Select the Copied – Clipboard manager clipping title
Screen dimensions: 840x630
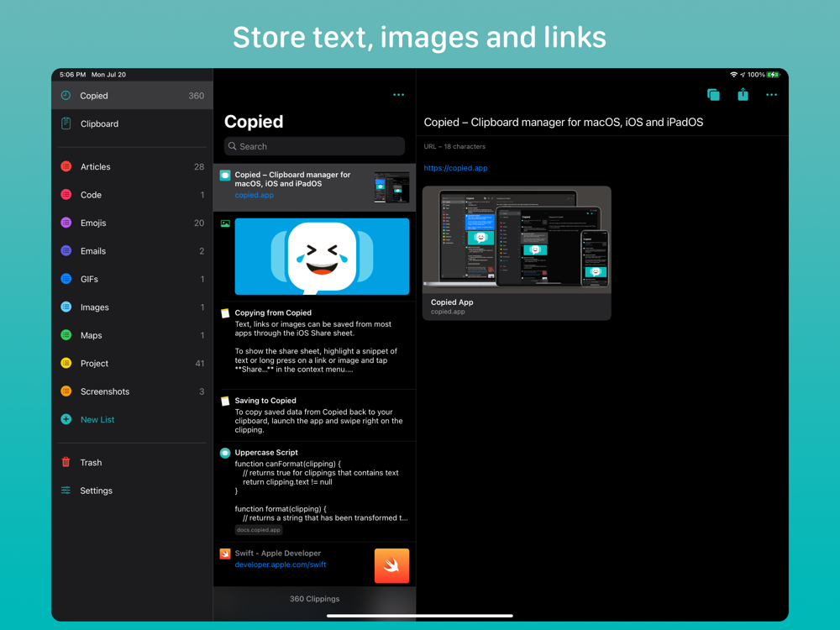292,179
